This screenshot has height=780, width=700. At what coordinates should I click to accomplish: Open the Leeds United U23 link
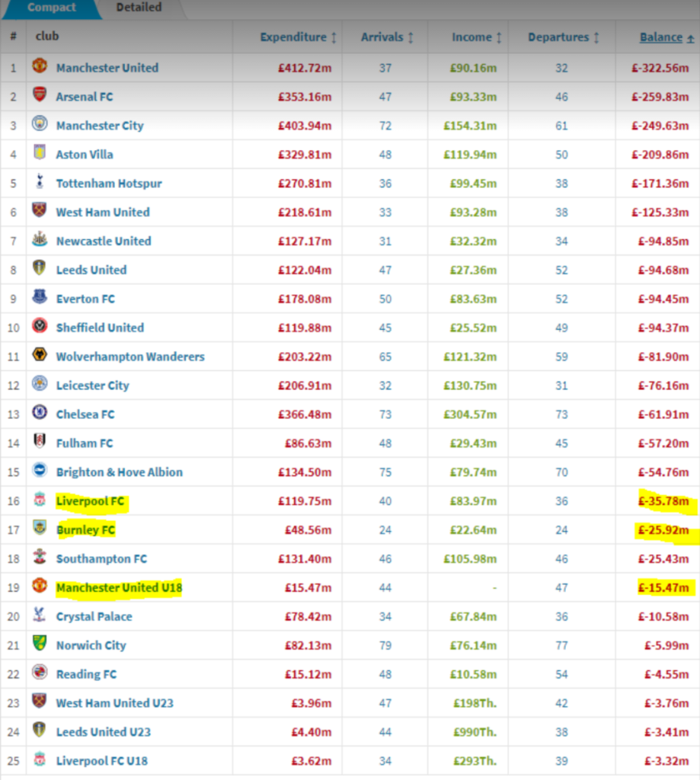point(104,731)
